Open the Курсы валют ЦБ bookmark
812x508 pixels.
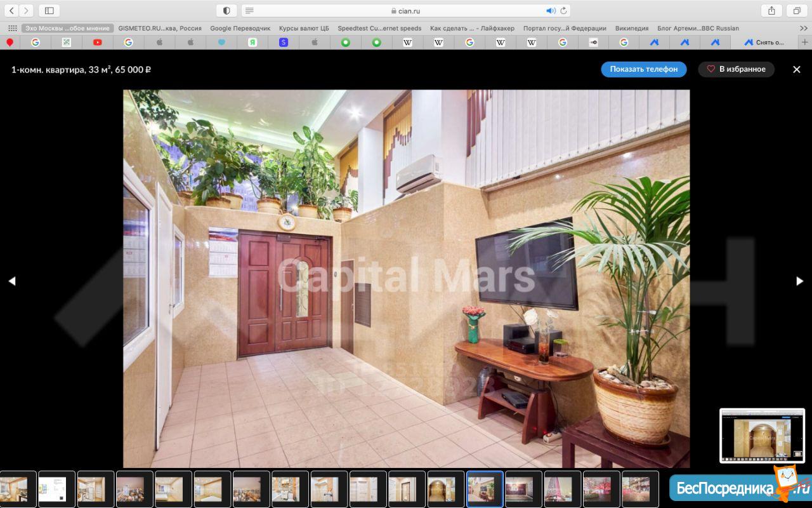(x=304, y=28)
